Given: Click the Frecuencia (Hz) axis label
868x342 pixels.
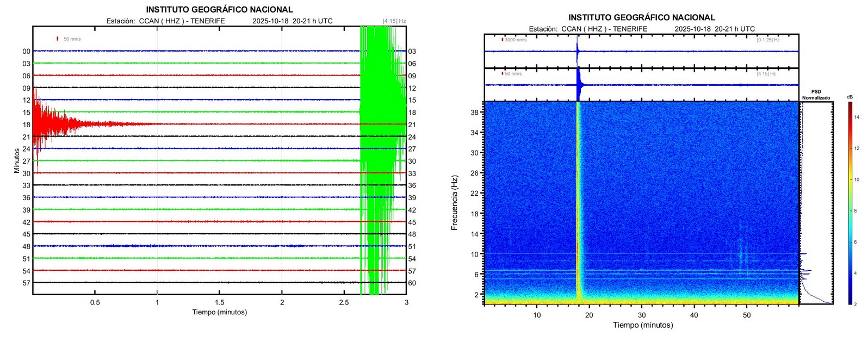Looking at the screenshot, I should (454, 203).
